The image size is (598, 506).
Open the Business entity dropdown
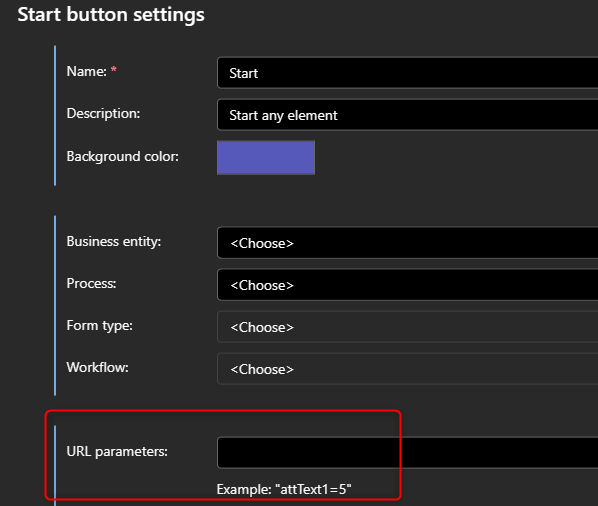[407, 243]
